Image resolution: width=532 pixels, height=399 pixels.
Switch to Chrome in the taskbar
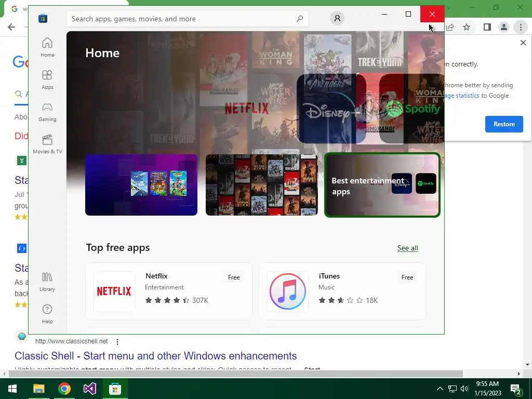click(64, 389)
